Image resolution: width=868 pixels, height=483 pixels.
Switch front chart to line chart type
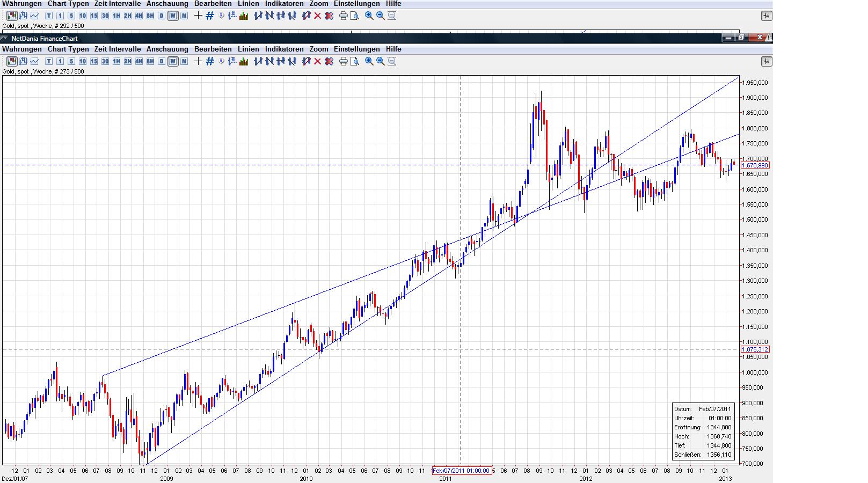pyautogui.click(x=34, y=61)
